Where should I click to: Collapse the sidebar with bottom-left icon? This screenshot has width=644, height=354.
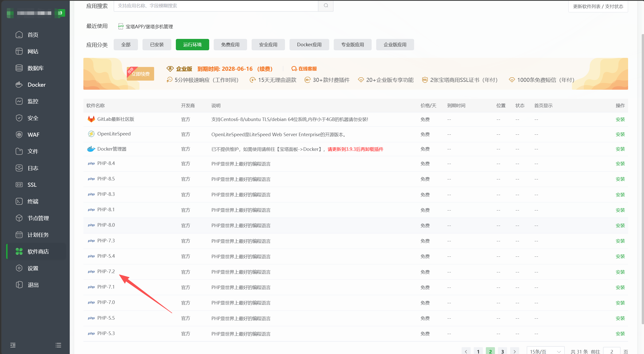click(x=13, y=345)
